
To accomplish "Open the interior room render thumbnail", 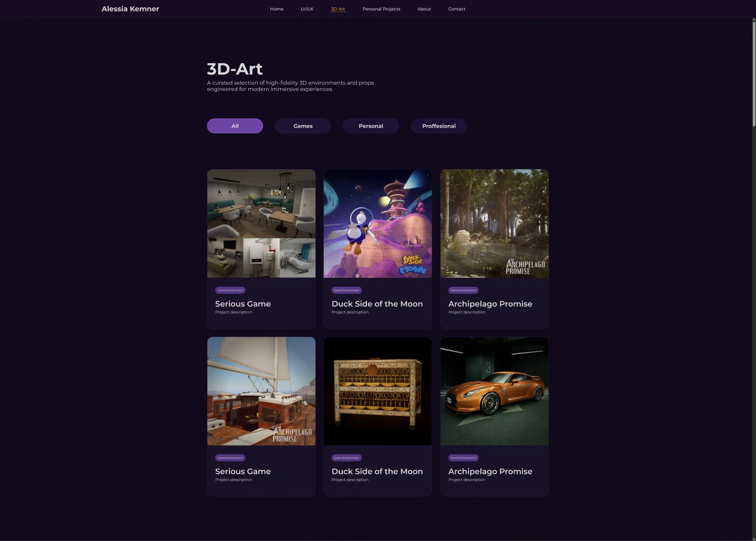I will click(261, 223).
